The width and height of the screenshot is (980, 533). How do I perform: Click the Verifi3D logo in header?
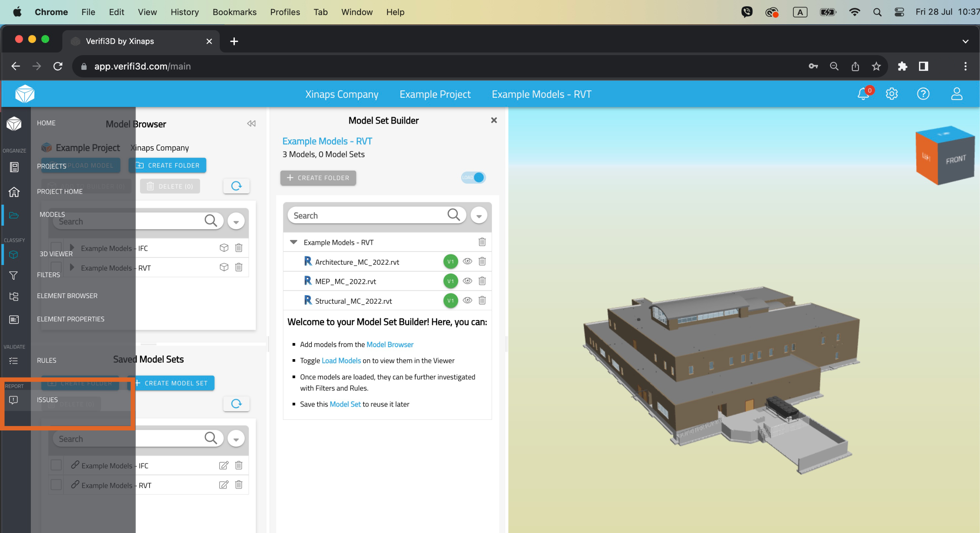(25, 94)
